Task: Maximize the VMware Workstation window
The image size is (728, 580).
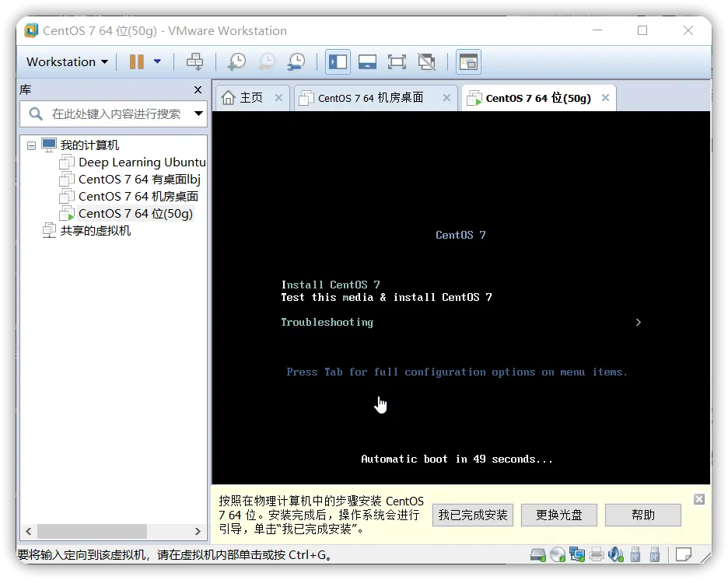Action: tap(642, 30)
